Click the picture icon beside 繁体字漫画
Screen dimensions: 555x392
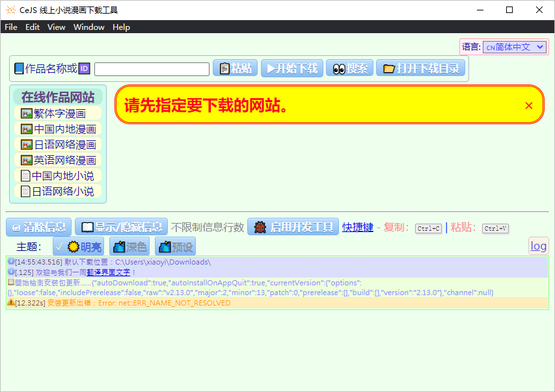point(27,114)
